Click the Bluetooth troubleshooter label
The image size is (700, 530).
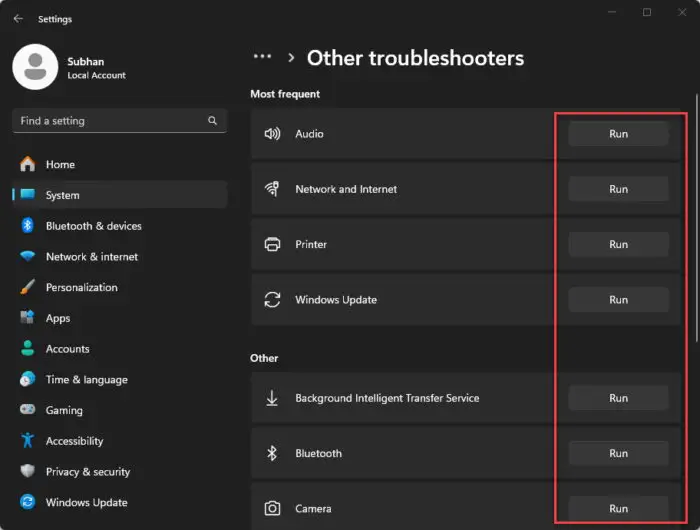(x=318, y=453)
